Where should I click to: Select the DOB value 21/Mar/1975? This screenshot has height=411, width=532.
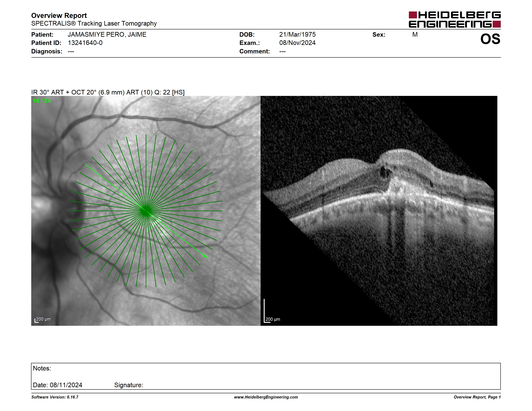(297, 35)
